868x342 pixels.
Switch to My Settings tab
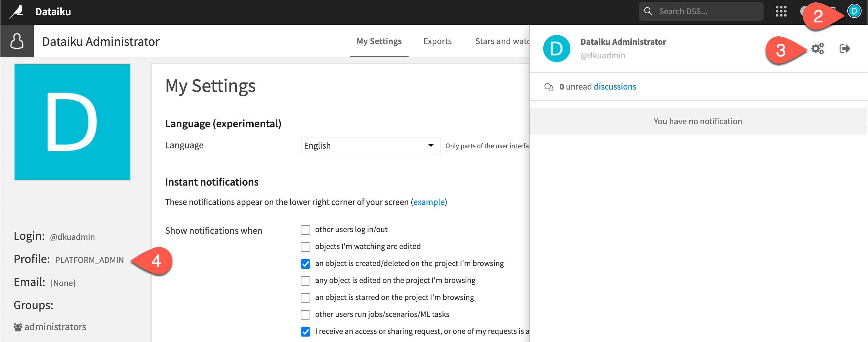(x=379, y=41)
